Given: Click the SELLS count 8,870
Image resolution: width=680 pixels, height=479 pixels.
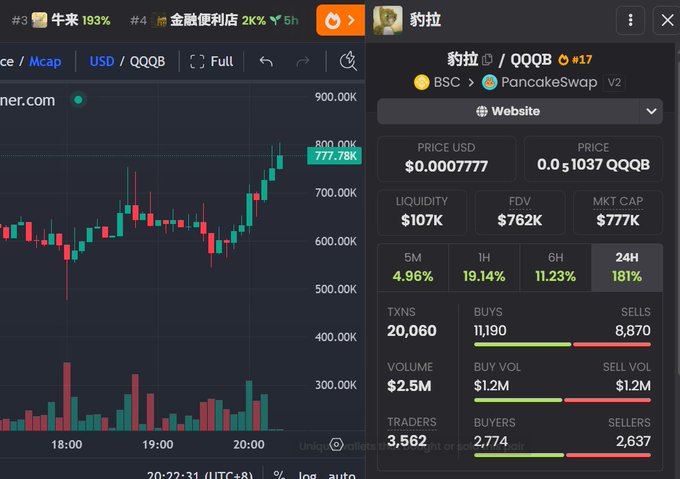Looking at the screenshot, I should (633, 331).
